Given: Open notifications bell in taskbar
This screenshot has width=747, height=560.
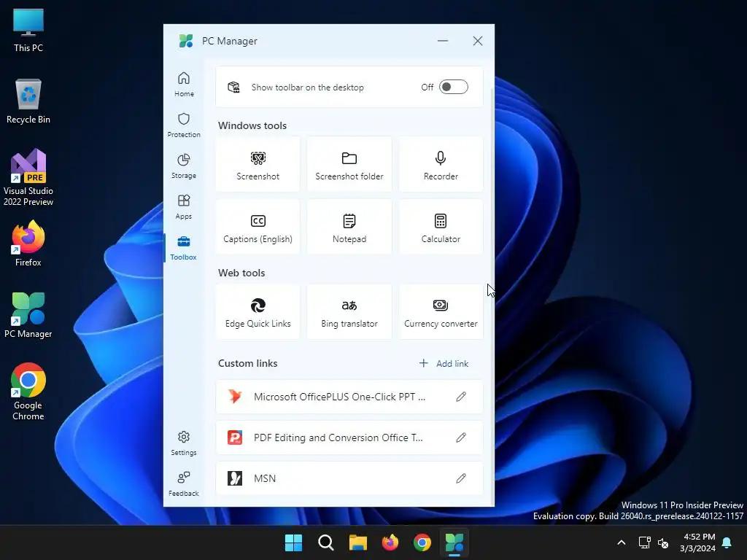Looking at the screenshot, I should point(727,542).
